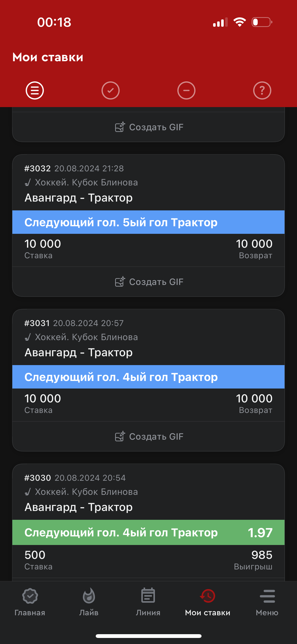Image resolution: width=297 pixels, height=644 pixels.
Task: Show pending bets with question mark filter
Action: click(x=262, y=90)
